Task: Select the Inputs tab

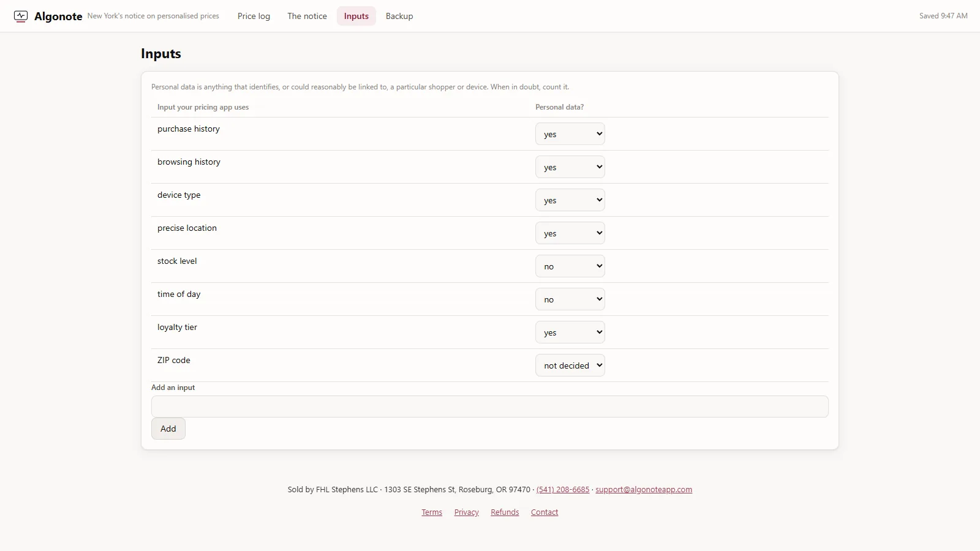Action: point(356,16)
